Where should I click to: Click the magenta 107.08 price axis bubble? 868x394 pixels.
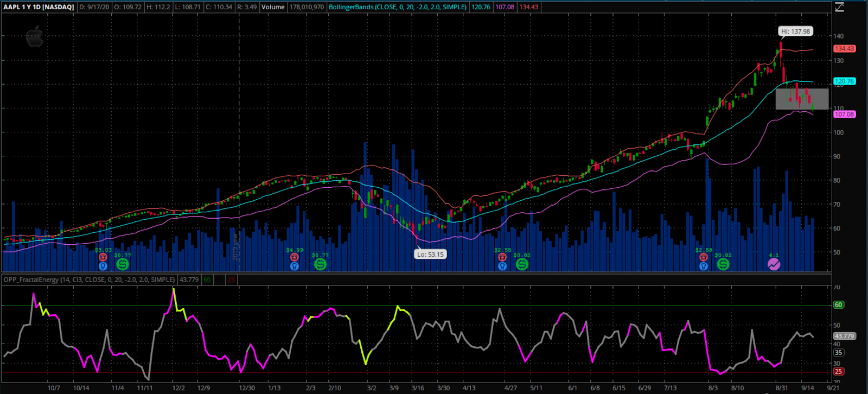[845, 114]
